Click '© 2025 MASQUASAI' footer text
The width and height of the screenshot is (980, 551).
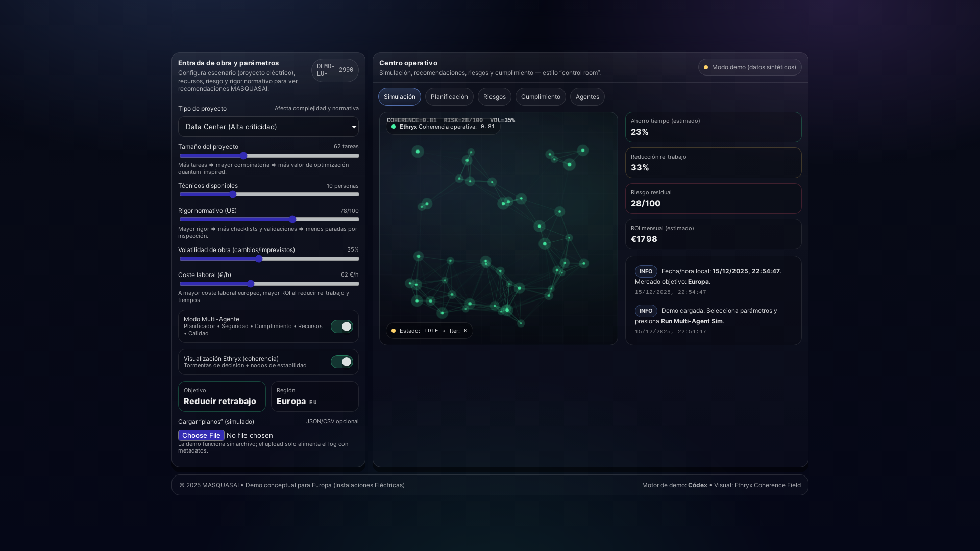pyautogui.click(x=209, y=485)
